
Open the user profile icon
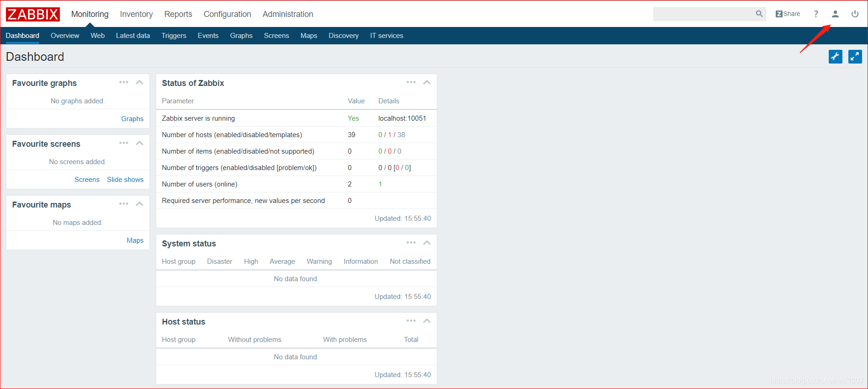(x=835, y=14)
